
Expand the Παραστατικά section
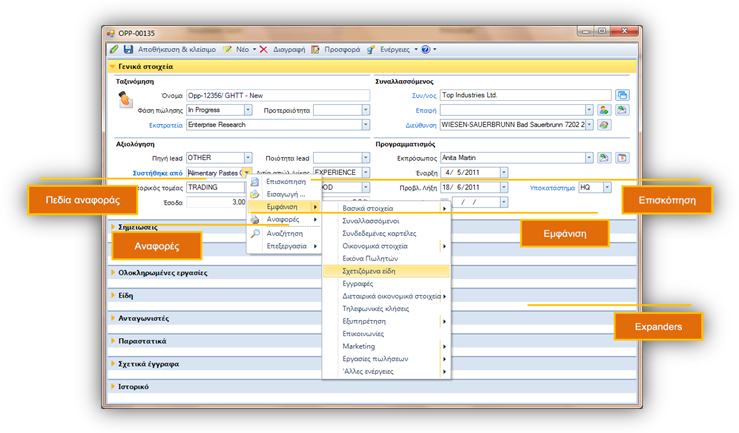[113, 341]
